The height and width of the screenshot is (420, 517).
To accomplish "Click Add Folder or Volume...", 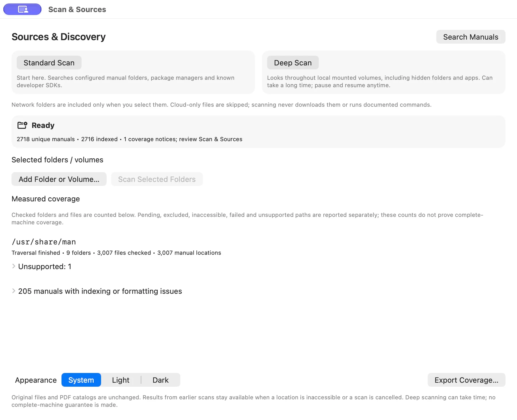I will click(x=59, y=179).
